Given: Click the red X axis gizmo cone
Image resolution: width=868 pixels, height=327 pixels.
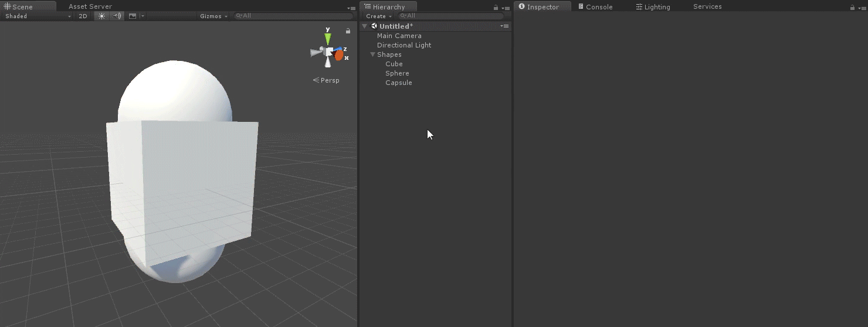Looking at the screenshot, I should (339, 56).
